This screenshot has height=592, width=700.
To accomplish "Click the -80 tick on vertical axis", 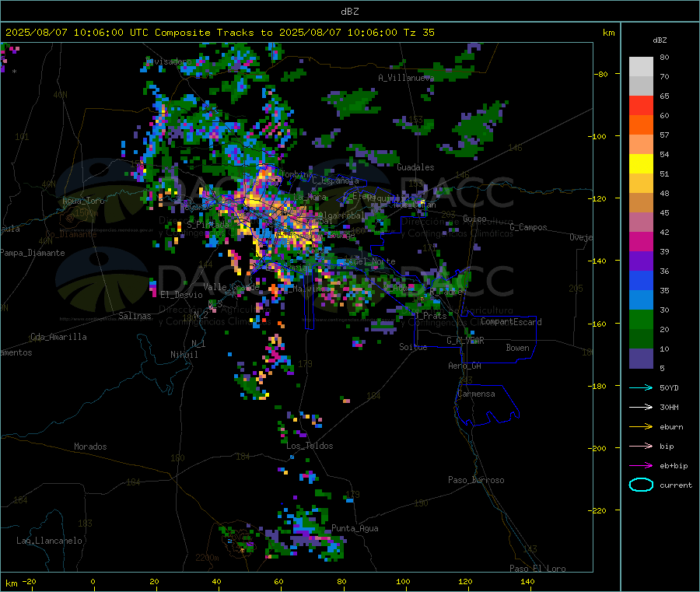I will tap(601, 74).
